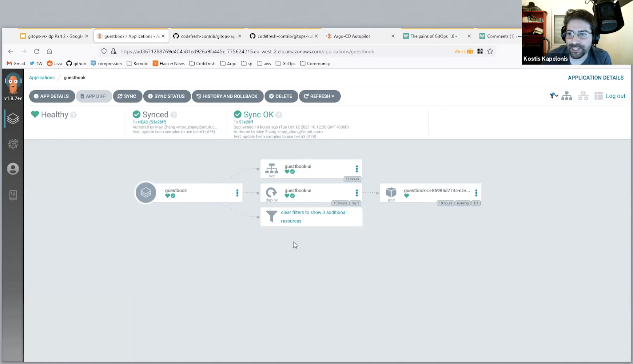Select the guestbook-ui-85985d774c pod name
The image size is (633, 364).
click(437, 190)
